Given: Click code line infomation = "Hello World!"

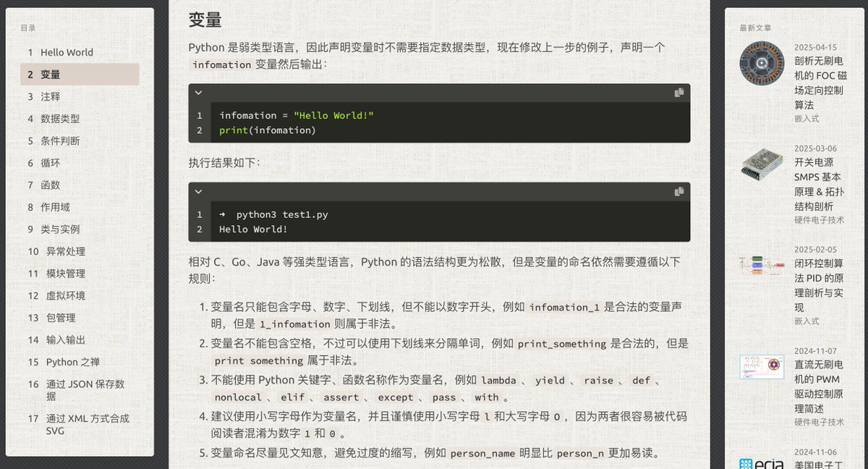Looking at the screenshot, I should (297, 116).
